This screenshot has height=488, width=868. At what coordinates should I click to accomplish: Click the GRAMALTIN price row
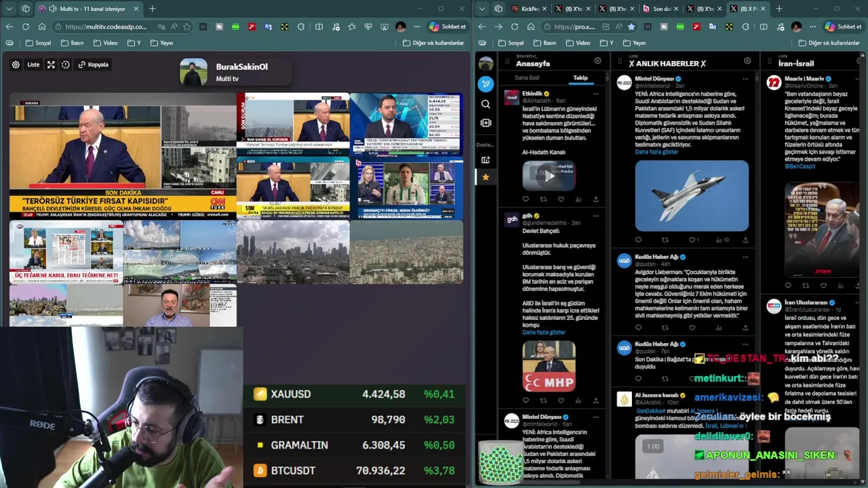click(354, 445)
